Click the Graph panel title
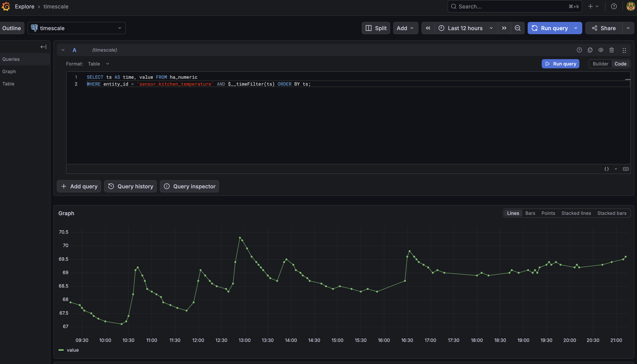The height and width of the screenshot is (364, 637). click(66, 213)
